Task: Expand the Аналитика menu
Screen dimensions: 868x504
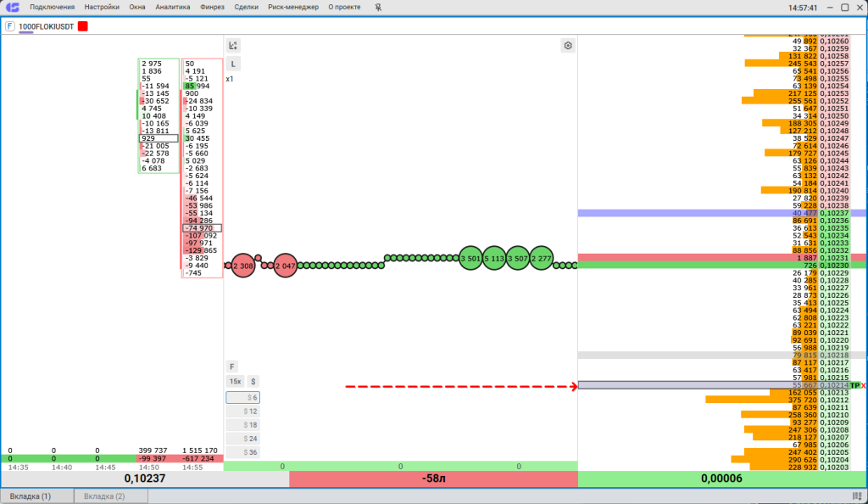Action: pos(173,8)
